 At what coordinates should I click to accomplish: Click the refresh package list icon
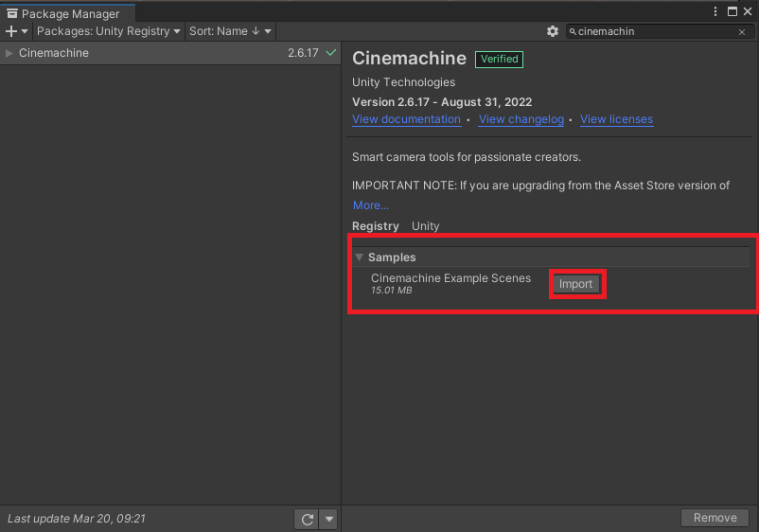pos(307,519)
